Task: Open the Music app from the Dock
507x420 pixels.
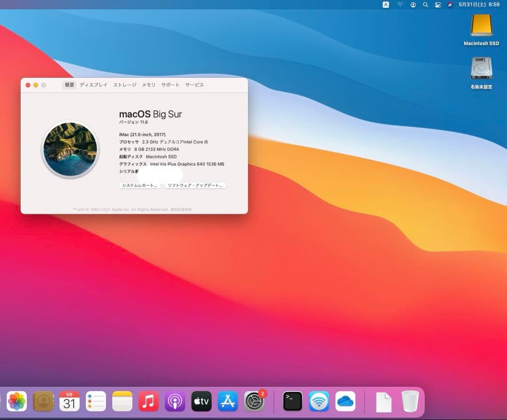Action: click(x=148, y=401)
